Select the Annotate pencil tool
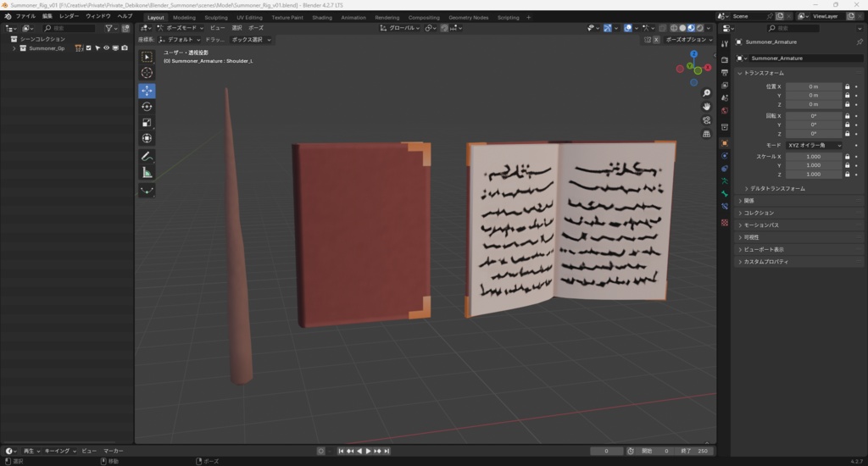 coord(147,157)
